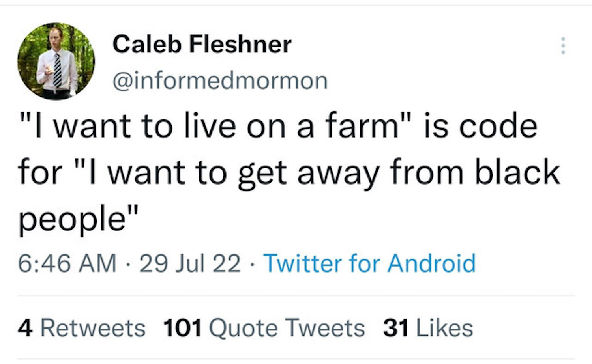592x364 pixels.
Task: Show the "Likes" label list
Action: (444, 328)
